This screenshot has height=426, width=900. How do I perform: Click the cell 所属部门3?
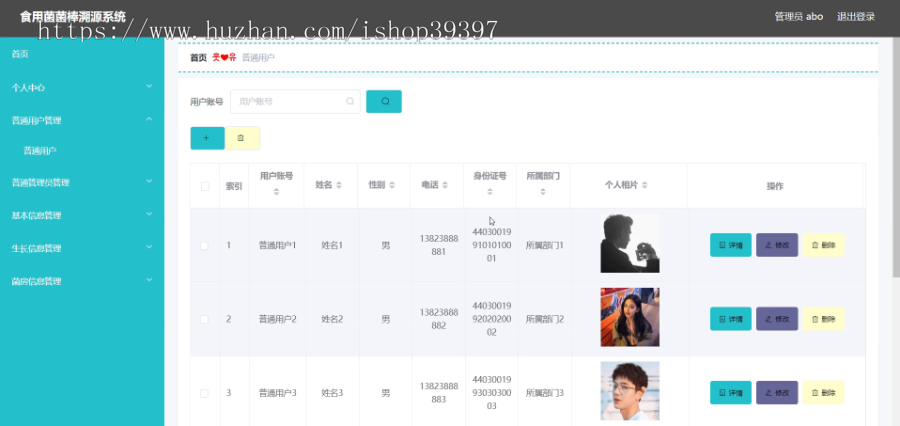(x=545, y=393)
